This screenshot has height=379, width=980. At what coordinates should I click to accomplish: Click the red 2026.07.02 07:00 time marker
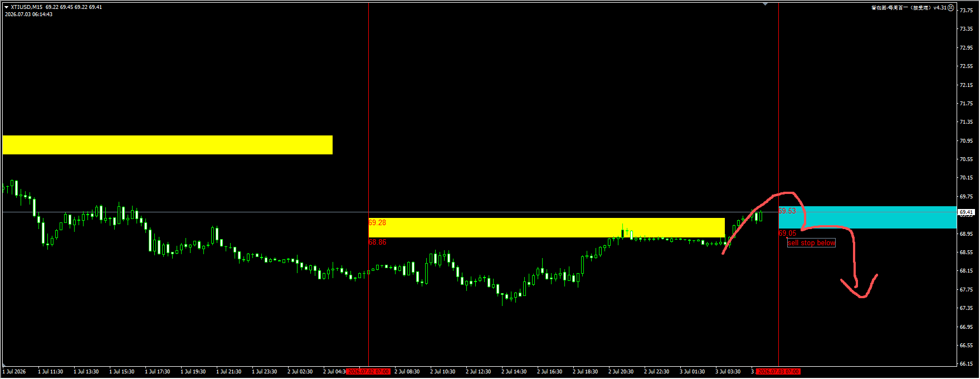click(368, 371)
